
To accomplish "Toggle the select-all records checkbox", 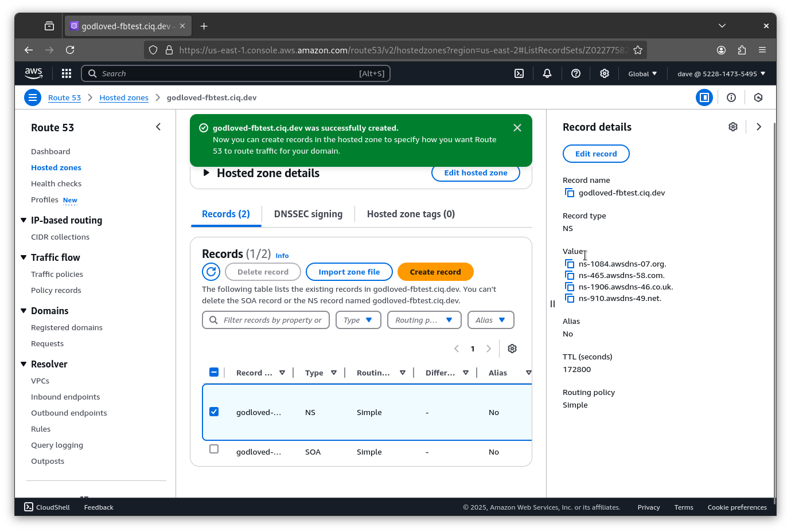I will tap(214, 372).
